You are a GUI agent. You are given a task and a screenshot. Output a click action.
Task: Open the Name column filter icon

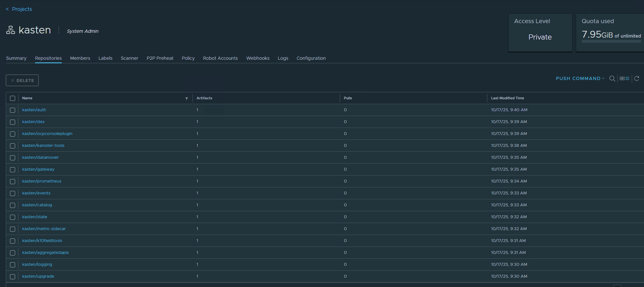(x=187, y=99)
